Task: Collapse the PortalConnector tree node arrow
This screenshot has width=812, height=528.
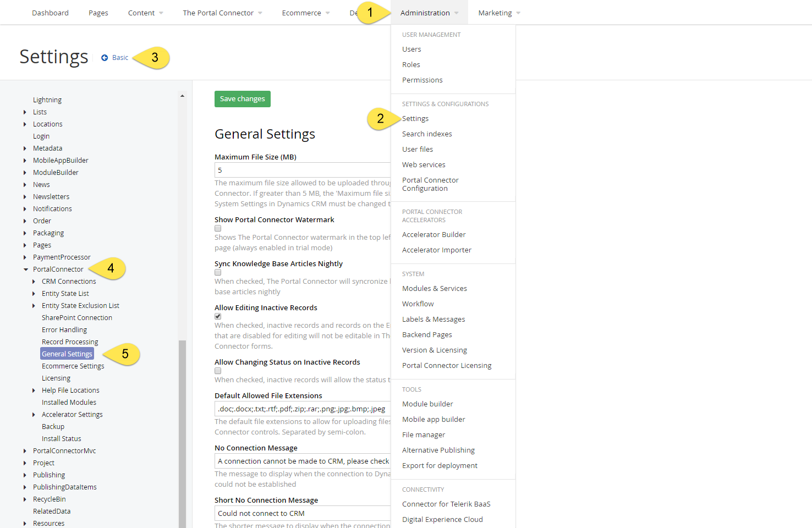Action: (25, 269)
